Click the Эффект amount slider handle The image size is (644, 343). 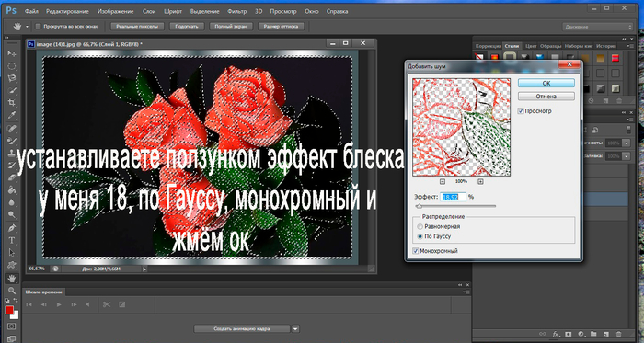pos(419,206)
